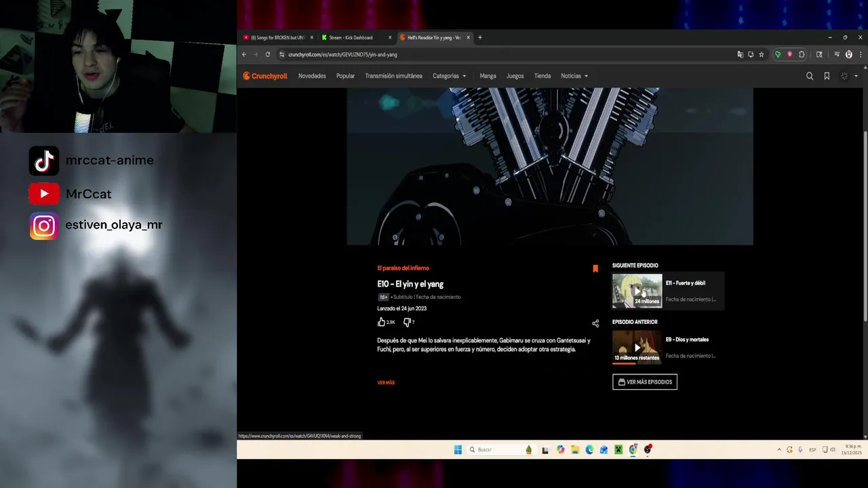The width and height of the screenshot is (868, 488).
Task: Open the Chrome extensions puzzle icon
Action: click(x=802, y=54)
